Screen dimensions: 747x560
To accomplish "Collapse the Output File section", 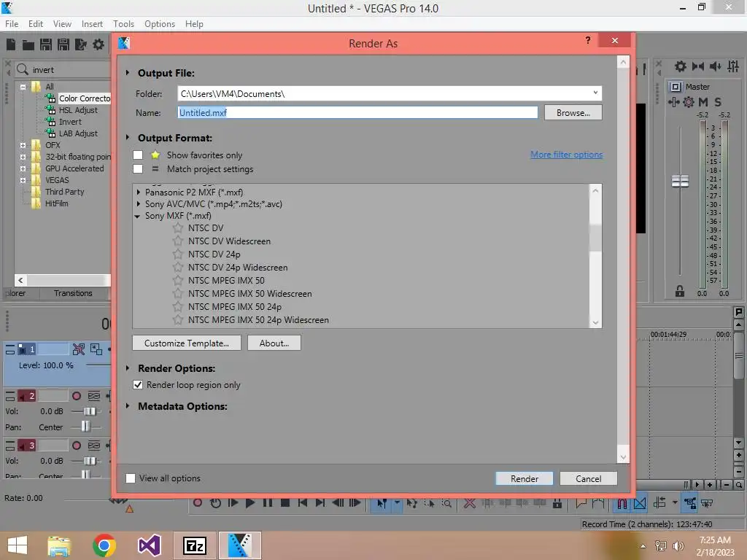I will tap(128, 73).
